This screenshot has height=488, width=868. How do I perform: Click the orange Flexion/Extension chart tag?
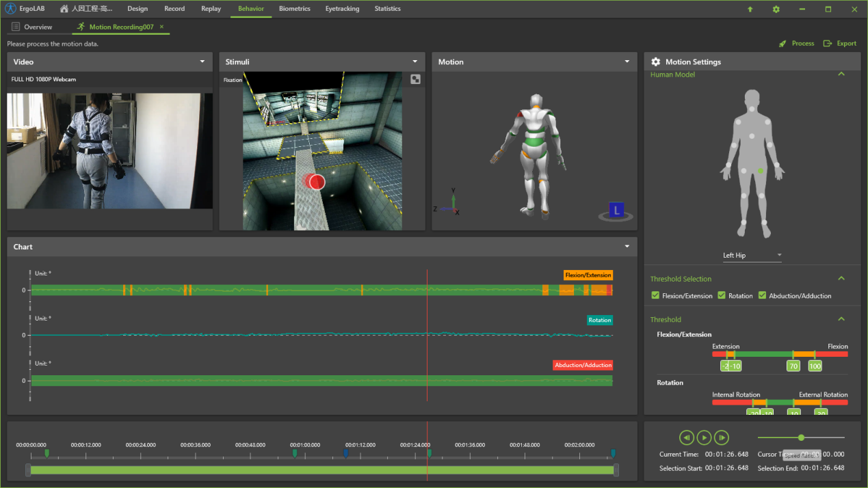click(x=588, y=275)
